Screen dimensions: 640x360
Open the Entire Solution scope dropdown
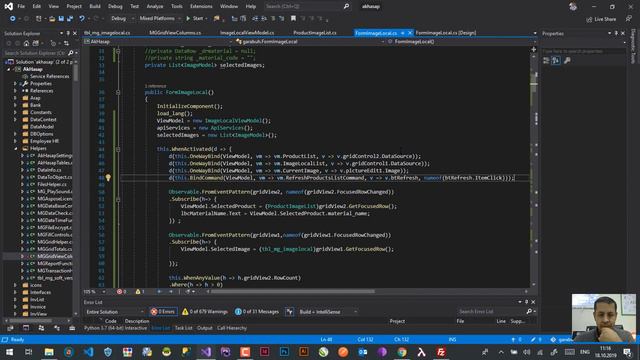click(115, 312)
